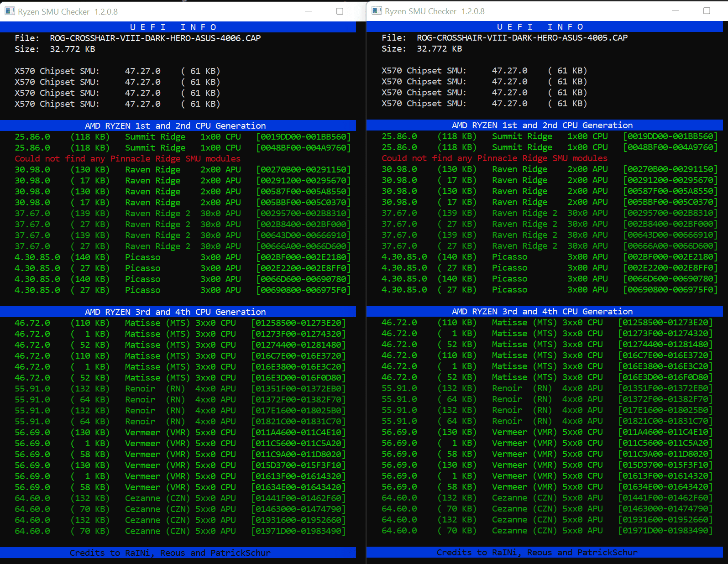
Task: Click Renoir address [01351F00-01372EB0] in the 4006 window
Action: click(x=299, y=389)
